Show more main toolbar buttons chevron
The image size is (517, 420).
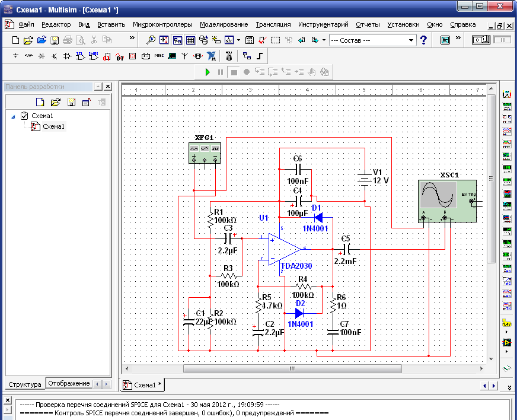tap(458, 39)
